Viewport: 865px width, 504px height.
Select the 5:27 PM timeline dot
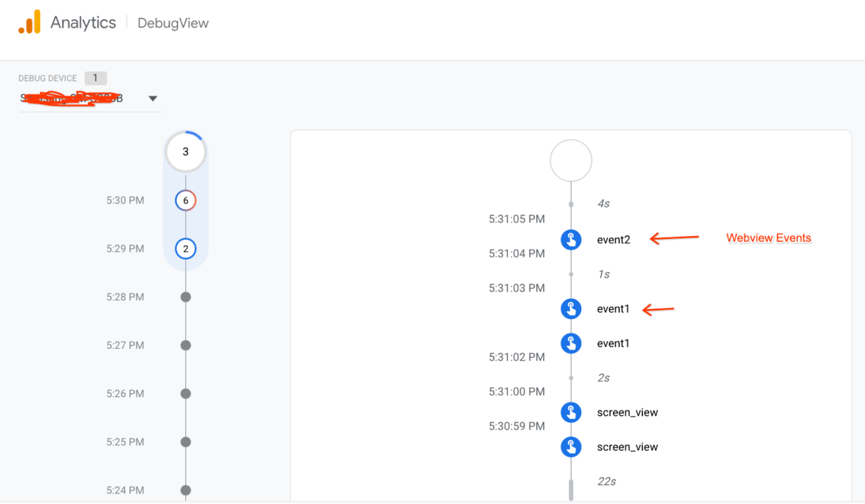[185, 345]
